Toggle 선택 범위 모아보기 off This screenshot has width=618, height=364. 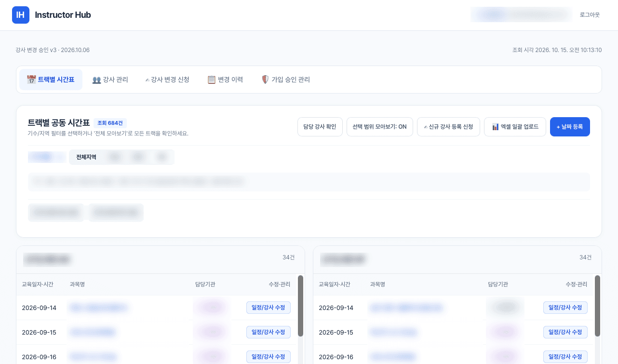point(380,127)
